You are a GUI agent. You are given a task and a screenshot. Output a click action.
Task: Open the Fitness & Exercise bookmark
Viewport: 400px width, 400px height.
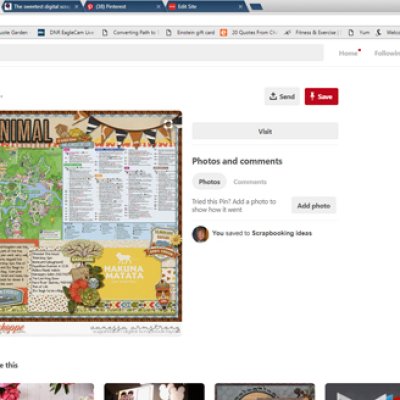312,33
